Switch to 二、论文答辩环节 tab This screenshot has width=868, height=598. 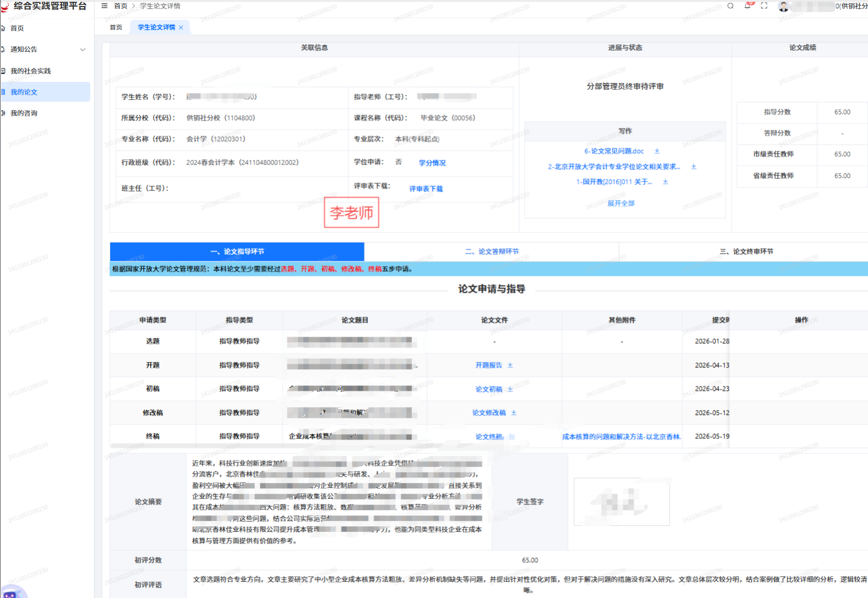492,252
